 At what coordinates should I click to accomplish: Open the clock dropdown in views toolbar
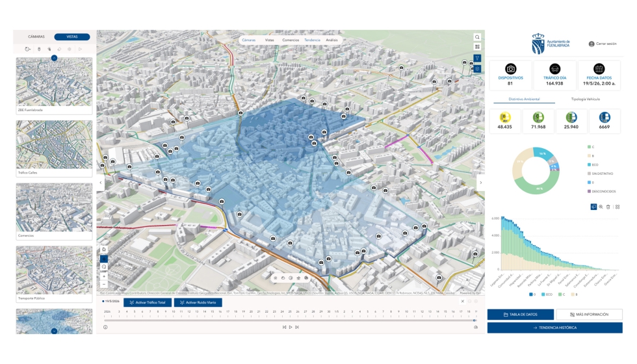coord(27,49)
